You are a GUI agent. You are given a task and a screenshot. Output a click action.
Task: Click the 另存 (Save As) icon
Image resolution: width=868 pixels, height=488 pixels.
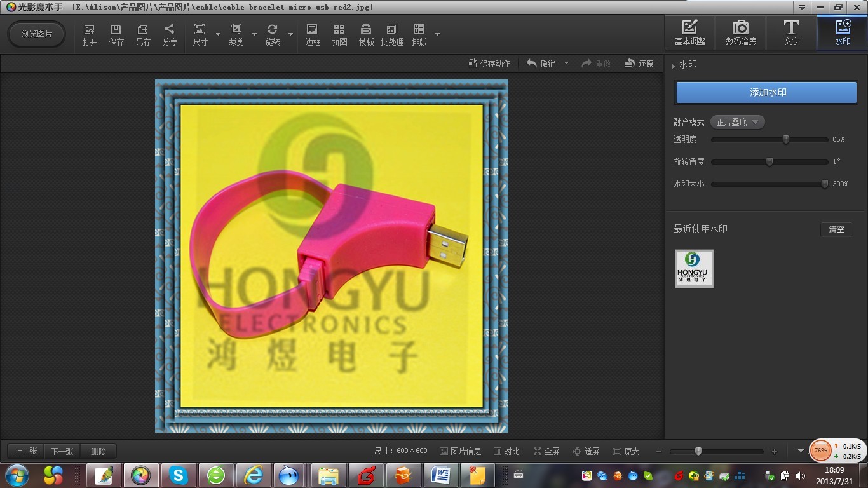pos(143,35)
